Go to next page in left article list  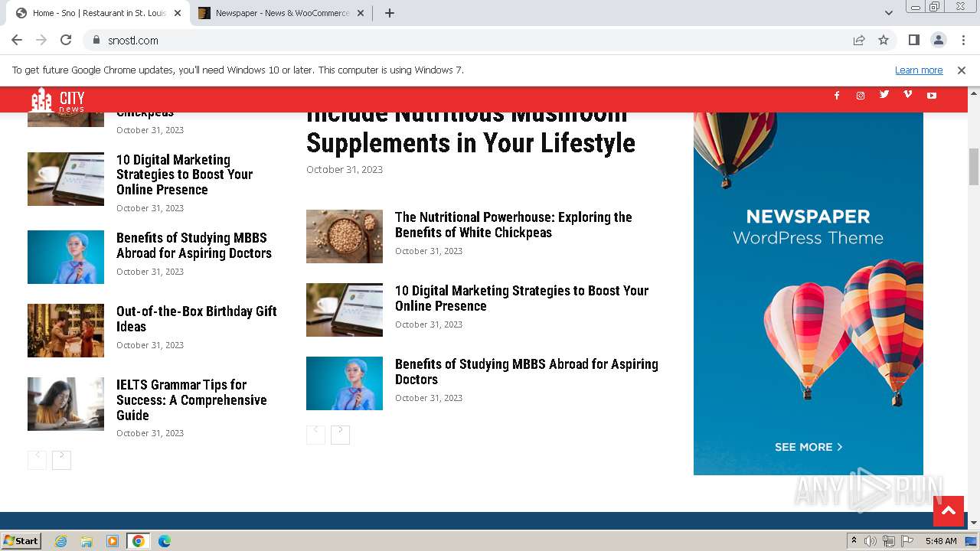tap(61, 460)
